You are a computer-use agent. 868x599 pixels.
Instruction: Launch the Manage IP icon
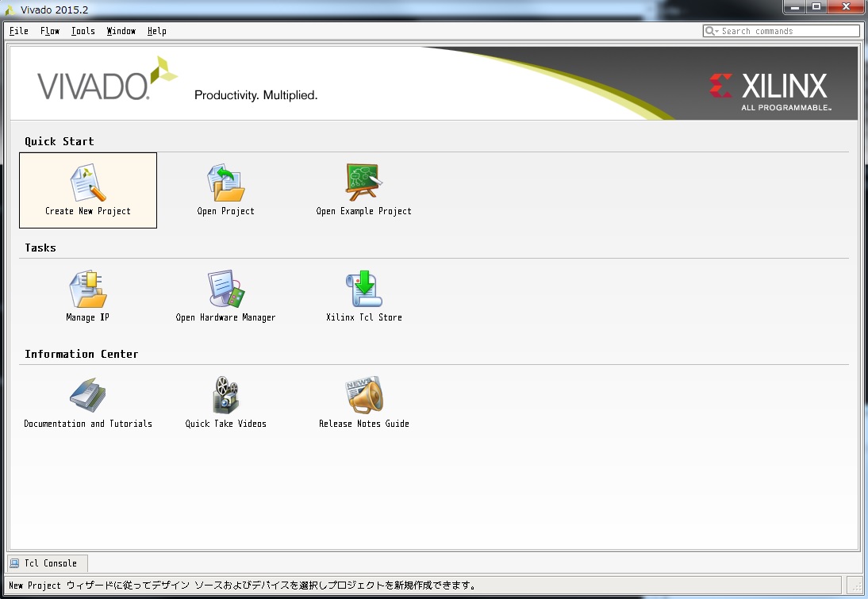tap(88, 289)
